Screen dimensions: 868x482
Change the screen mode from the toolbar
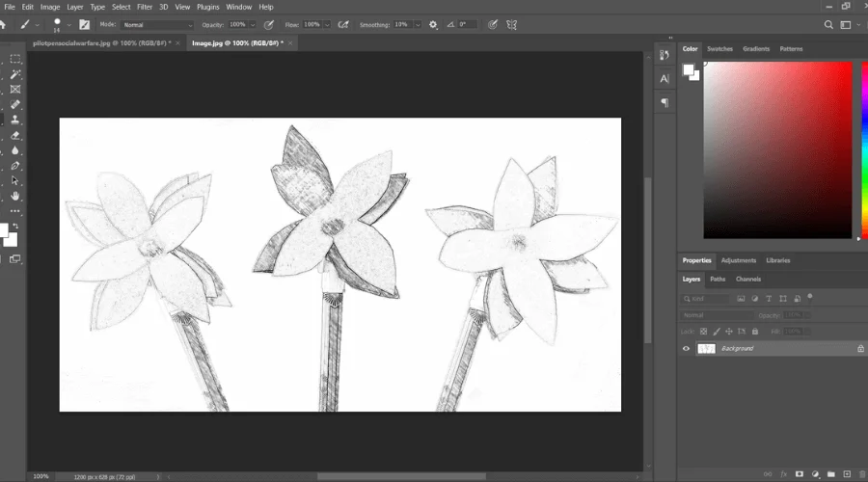click(14, 259)
